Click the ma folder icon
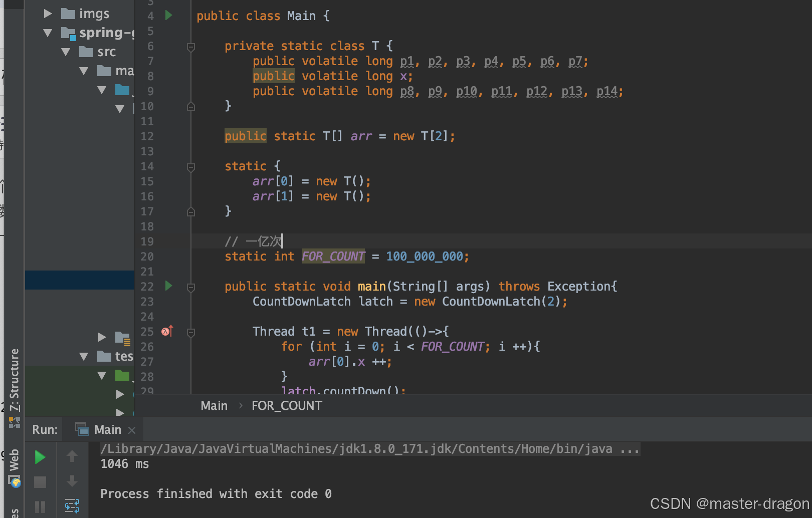Screen dimensions: 812x518 tap(104, 71)
